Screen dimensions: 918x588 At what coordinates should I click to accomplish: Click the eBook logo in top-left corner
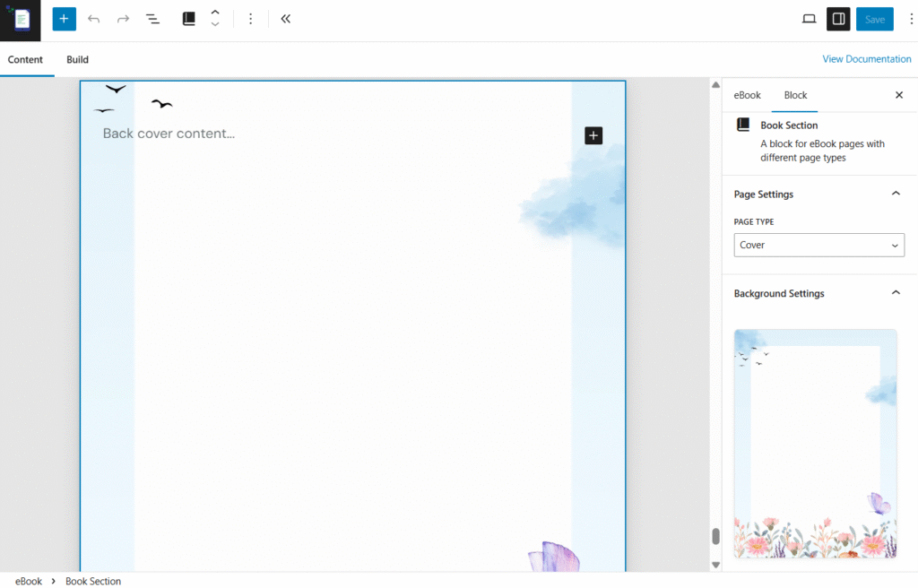[x=21, y=20]
